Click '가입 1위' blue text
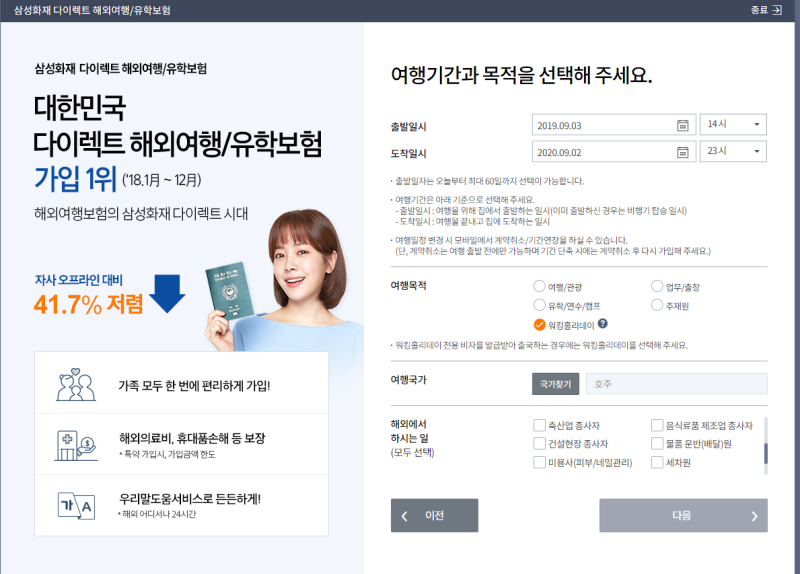Screen dimensions: 800x574 (x=76, y=179)
